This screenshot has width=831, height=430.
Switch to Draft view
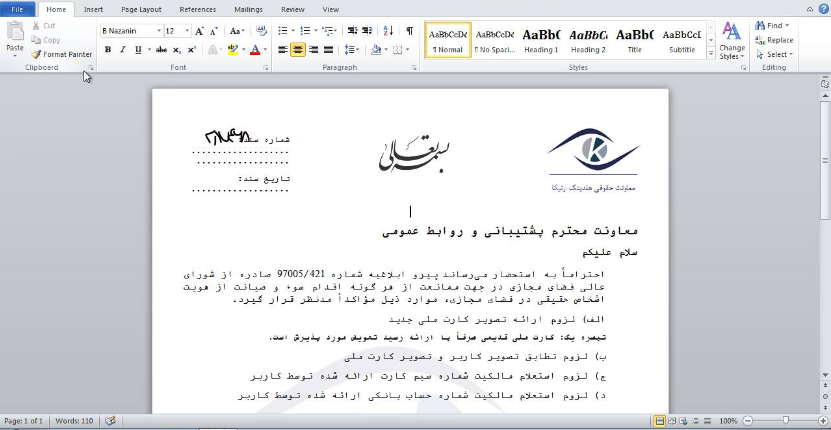[x=707, y=421]
